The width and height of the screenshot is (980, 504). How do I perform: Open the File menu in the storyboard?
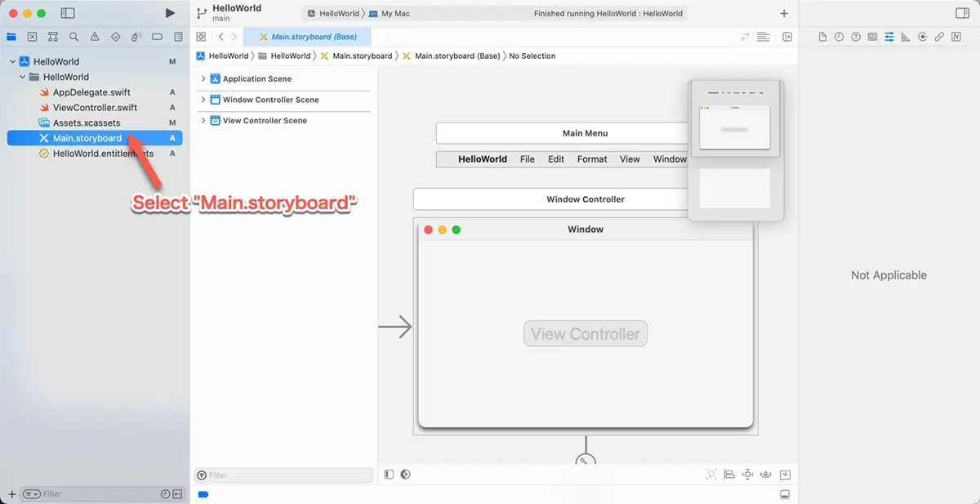click(x=528, y=159)
